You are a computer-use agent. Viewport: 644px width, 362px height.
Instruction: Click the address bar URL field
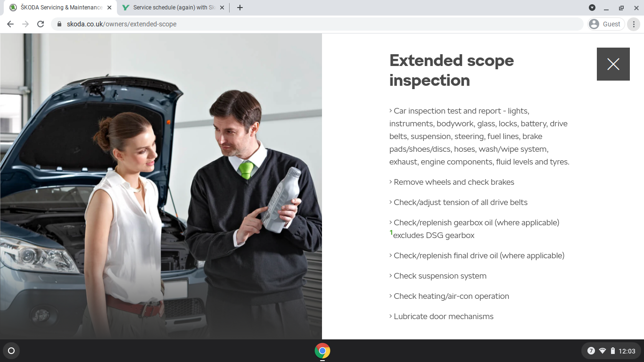(283, 24)
